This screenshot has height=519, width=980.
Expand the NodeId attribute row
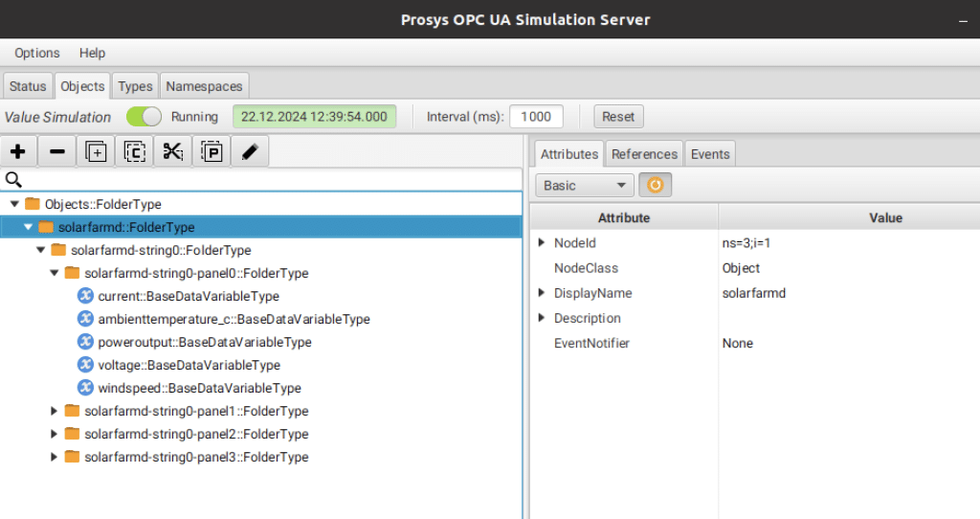[x=542, y=242]
